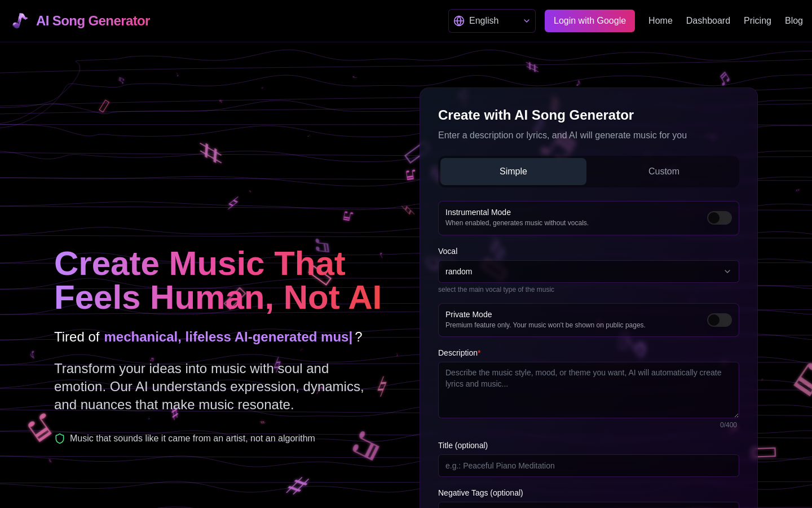Viewport: 812px width, 508px height.
Task: Click the Negative Tags (optional) label
Action: [x=480, y=493]
